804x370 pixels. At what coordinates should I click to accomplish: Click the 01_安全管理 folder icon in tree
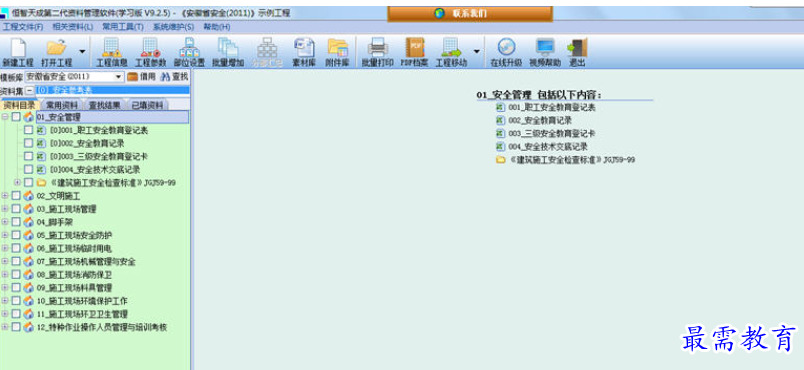click(29, 117)
